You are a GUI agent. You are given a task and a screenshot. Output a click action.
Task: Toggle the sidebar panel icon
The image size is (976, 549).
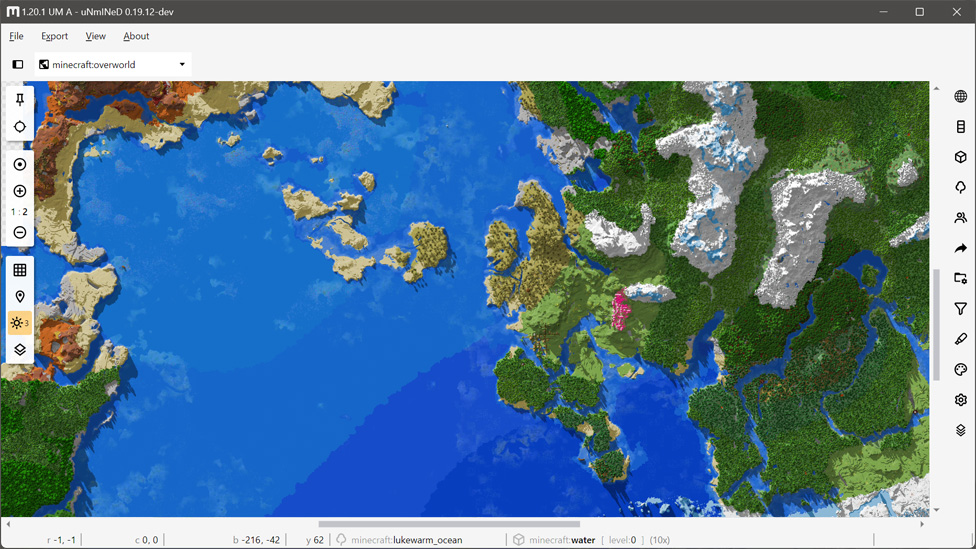point(18,64)
